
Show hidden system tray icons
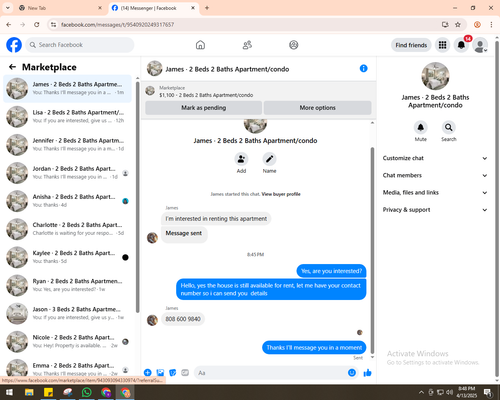[421, 392]
